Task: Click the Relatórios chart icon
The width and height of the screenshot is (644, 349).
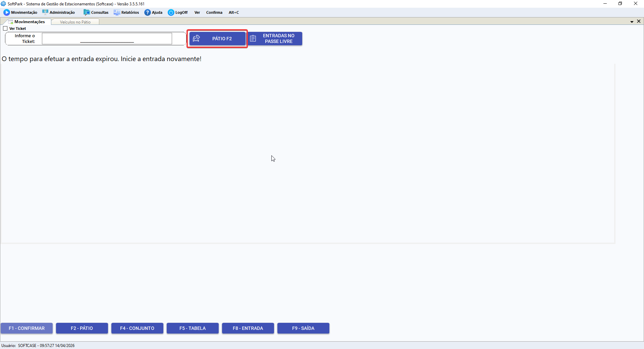Action: click(x=117, y=12)
